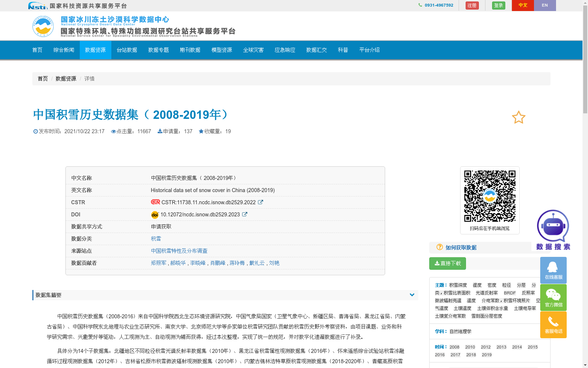Screen dimensions: 588x368
Task: Click the 申请获取 sharing method value
Action: tap(161, 227)
